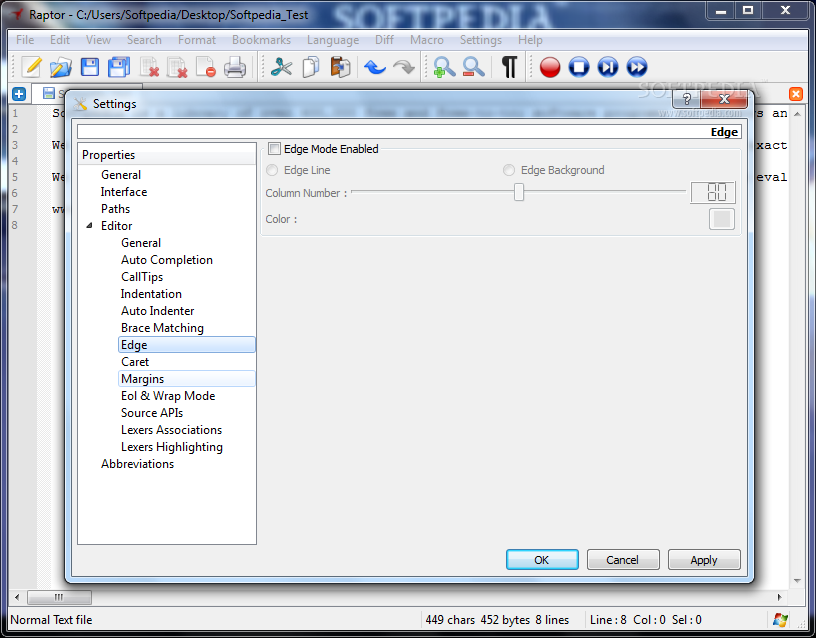816x638 pixels.
Task: Click the Print icon
Action: [235, 68]
